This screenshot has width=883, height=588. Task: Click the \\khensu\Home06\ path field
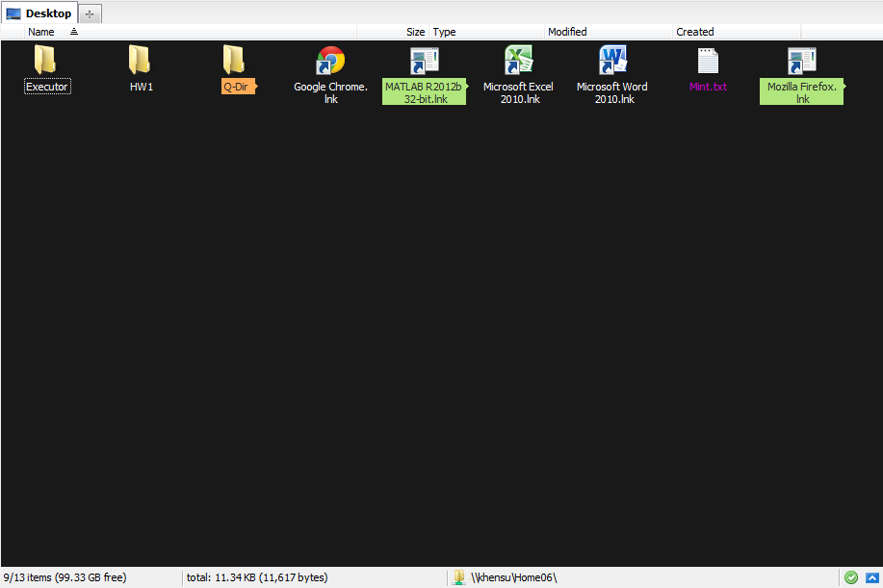point(514,577)
